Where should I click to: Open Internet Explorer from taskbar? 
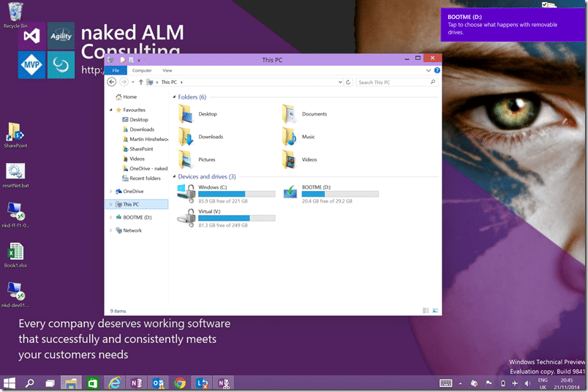(x=114, y=383)
